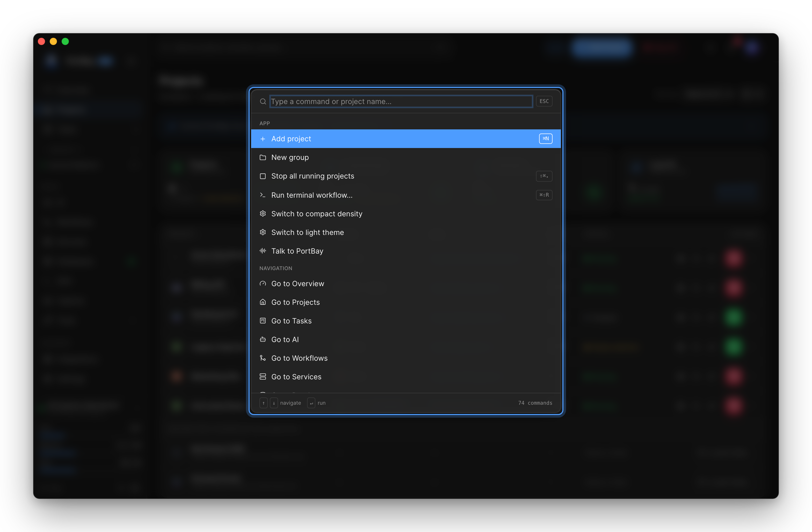Click the command search input field

401,102
